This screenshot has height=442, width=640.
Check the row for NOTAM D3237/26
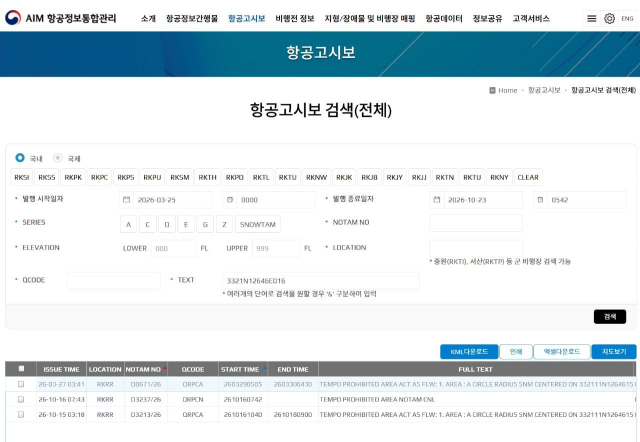click(x=21, y=399)
